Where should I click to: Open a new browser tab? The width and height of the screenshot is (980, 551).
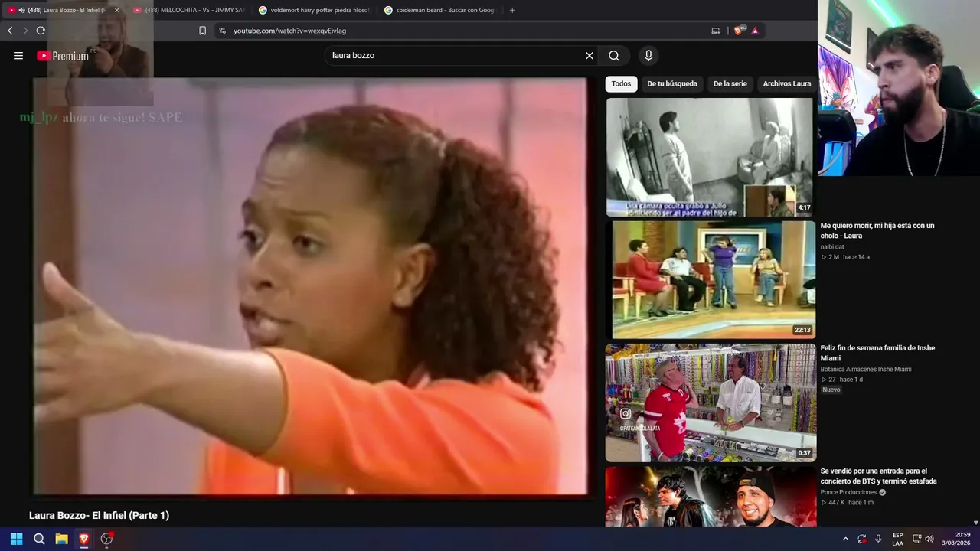pos(512,10)
